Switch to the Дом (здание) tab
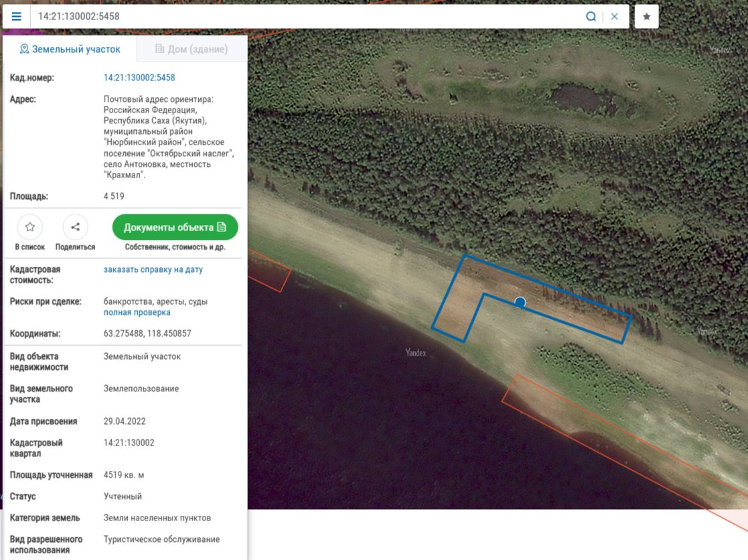 pos(192,49)
